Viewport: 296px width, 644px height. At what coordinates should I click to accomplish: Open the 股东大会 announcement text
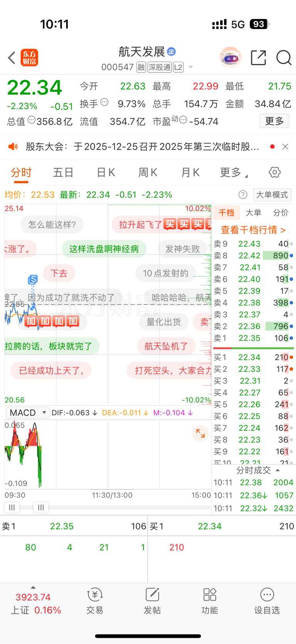tap(143, 147)
